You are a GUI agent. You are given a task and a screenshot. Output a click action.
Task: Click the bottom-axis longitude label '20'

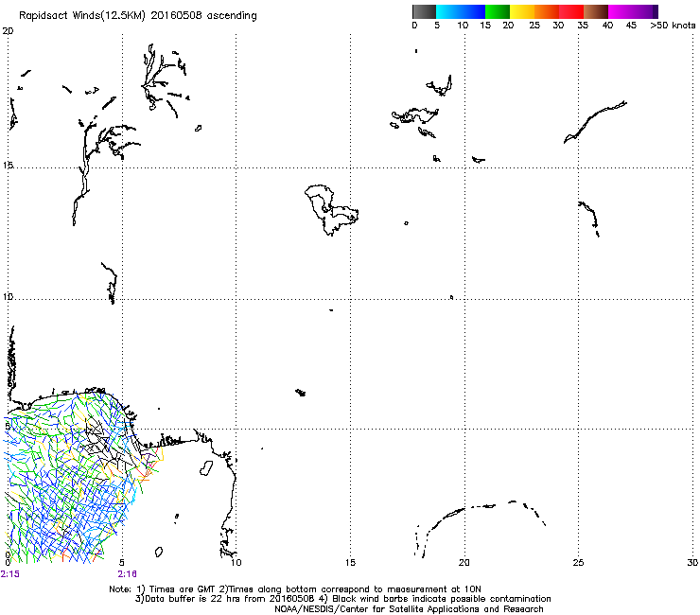(464, 563)
